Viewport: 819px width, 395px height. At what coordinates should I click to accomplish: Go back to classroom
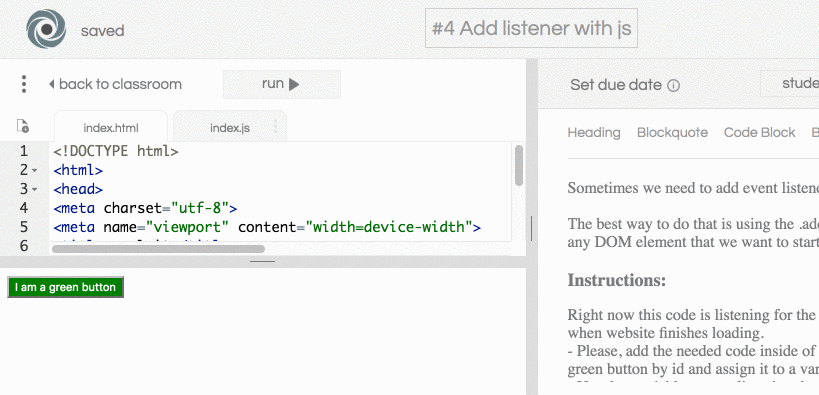click(x=115, y=84)
